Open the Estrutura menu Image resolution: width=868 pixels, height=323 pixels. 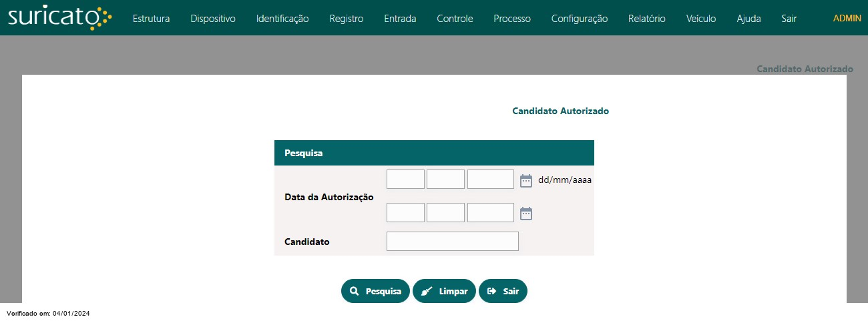point(151,19)
